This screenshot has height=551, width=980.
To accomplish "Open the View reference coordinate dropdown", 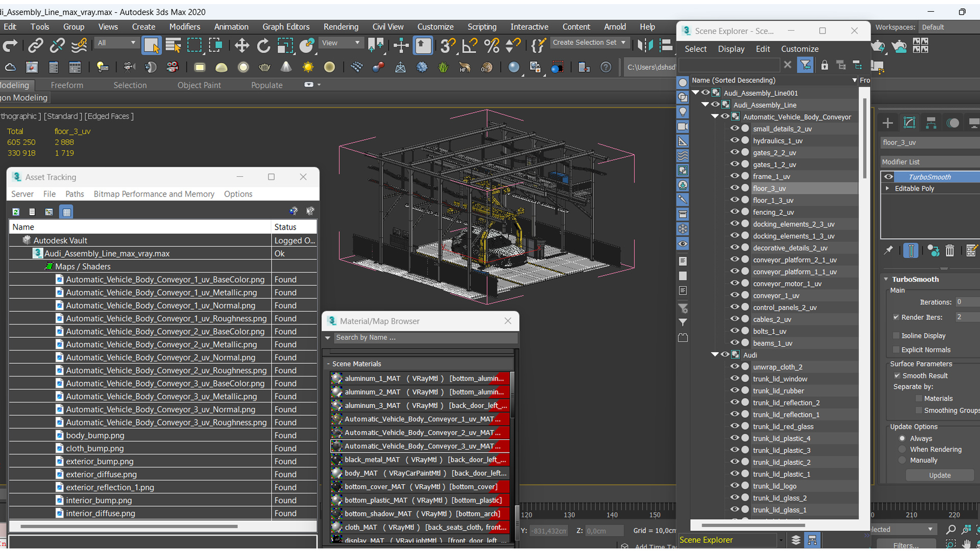I will 340,43.
